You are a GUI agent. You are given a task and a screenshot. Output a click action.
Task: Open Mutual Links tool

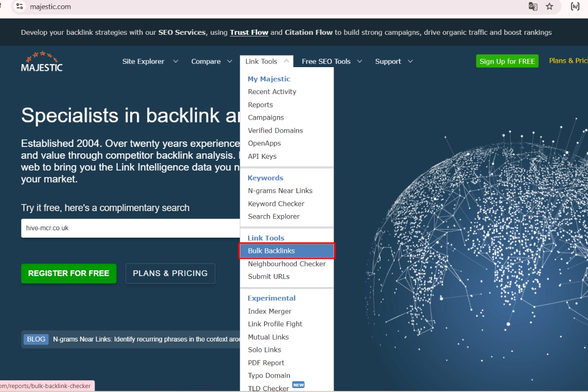point(268,337)
